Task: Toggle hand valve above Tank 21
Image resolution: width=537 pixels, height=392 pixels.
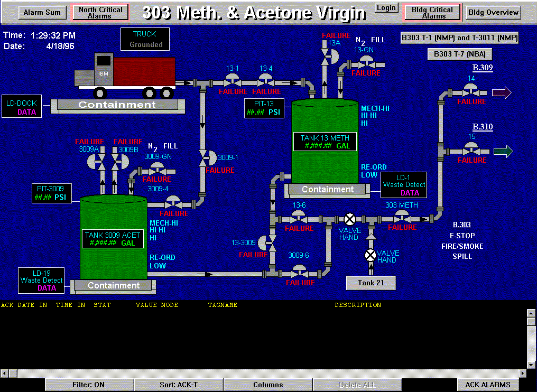Action: (371, 256)
